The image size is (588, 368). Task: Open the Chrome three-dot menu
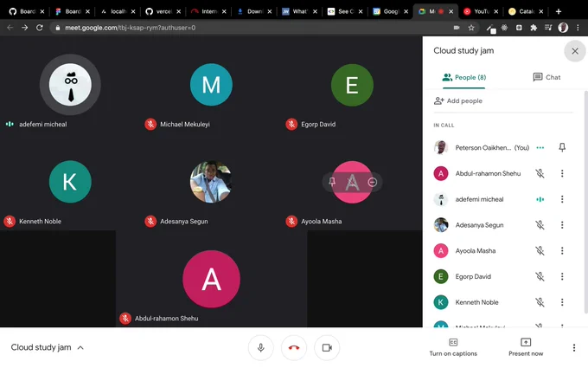(x=578, y=28)
